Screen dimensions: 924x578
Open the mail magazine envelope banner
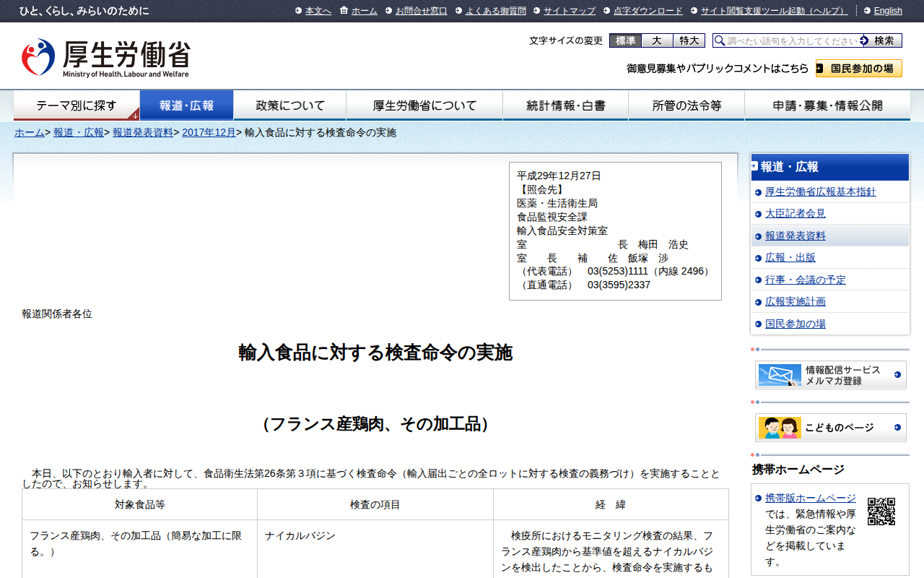[x=830, y=375]
